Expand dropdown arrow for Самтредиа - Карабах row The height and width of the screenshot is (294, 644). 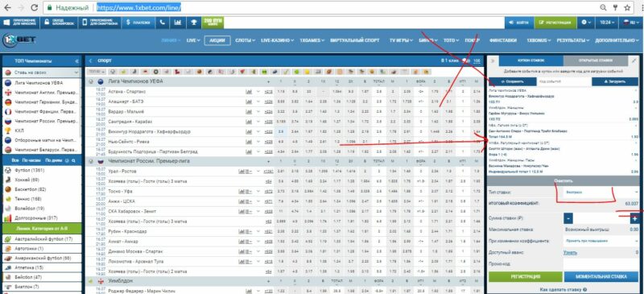[258, 122]
